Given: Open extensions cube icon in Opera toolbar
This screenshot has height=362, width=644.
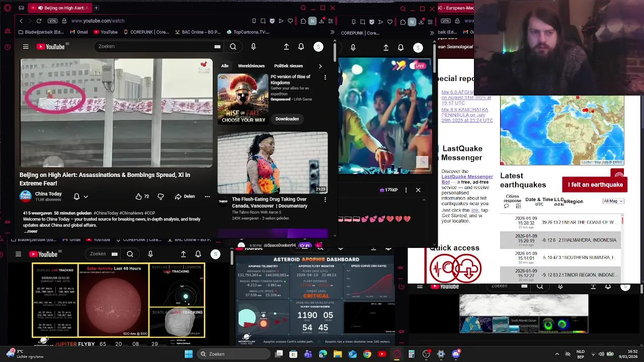Looking at the screenshot, I should click(303, 21).
